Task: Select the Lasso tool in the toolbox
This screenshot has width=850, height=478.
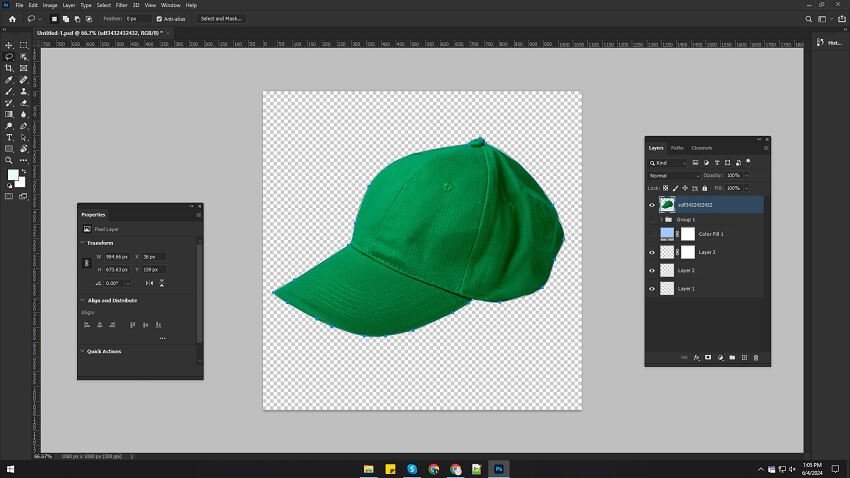Action: [x=9, y=57]
